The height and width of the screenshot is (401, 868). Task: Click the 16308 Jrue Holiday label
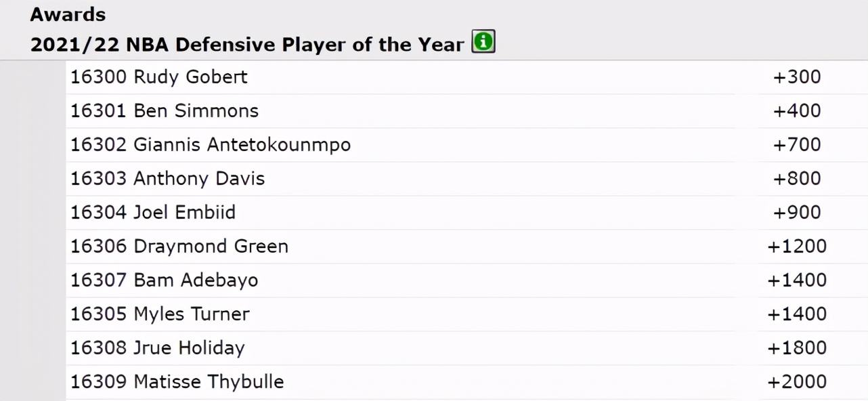click(158, 348)
